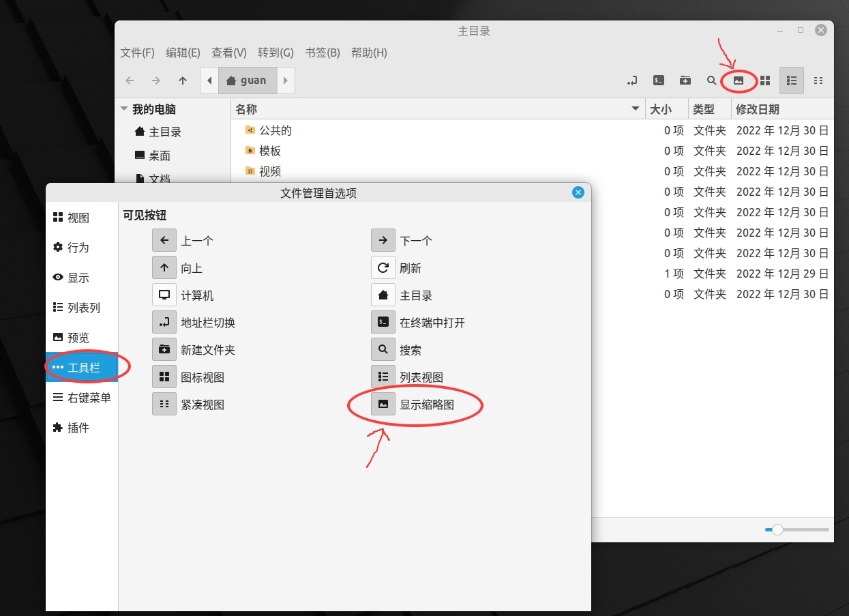Screen dimensions: 849x616
Task: Switch to icon view from the toolbar
Action: point(764,80)
